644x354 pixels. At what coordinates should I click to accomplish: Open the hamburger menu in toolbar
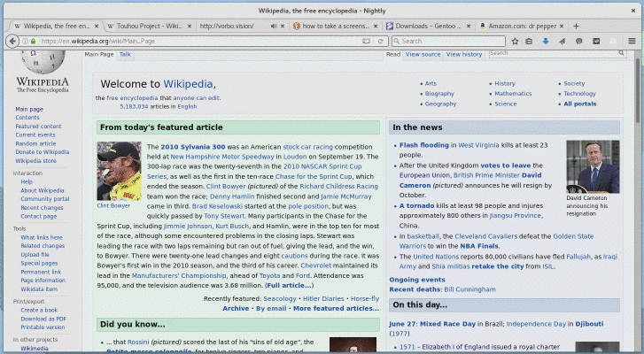pyautogui.click(x=630, y=42)
